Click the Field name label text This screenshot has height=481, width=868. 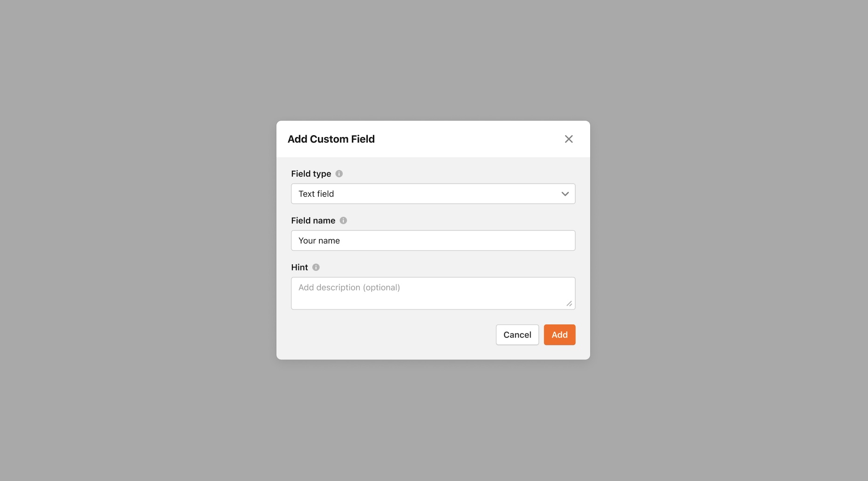pyautogui.click(x=313, y=220)
